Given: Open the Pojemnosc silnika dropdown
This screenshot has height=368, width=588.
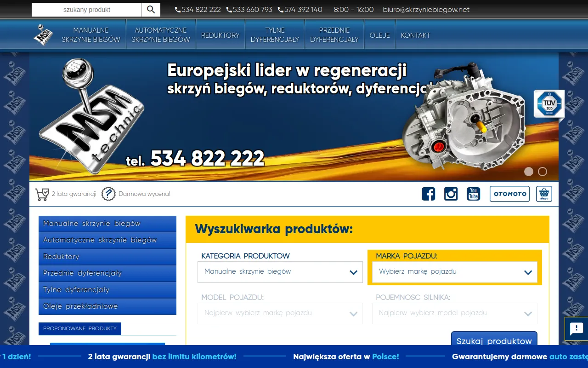Looking at the screenshot, I should (x=455, y=313).
